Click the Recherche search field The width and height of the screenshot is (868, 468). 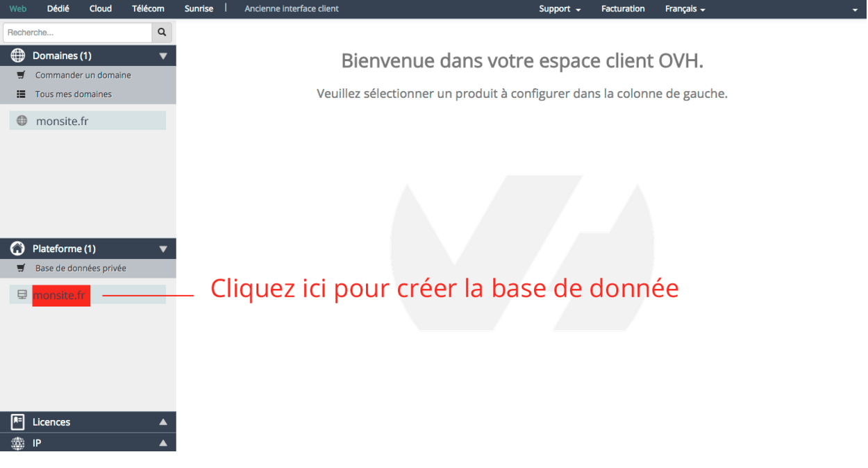pyautogui.click(x=77, y=33)
